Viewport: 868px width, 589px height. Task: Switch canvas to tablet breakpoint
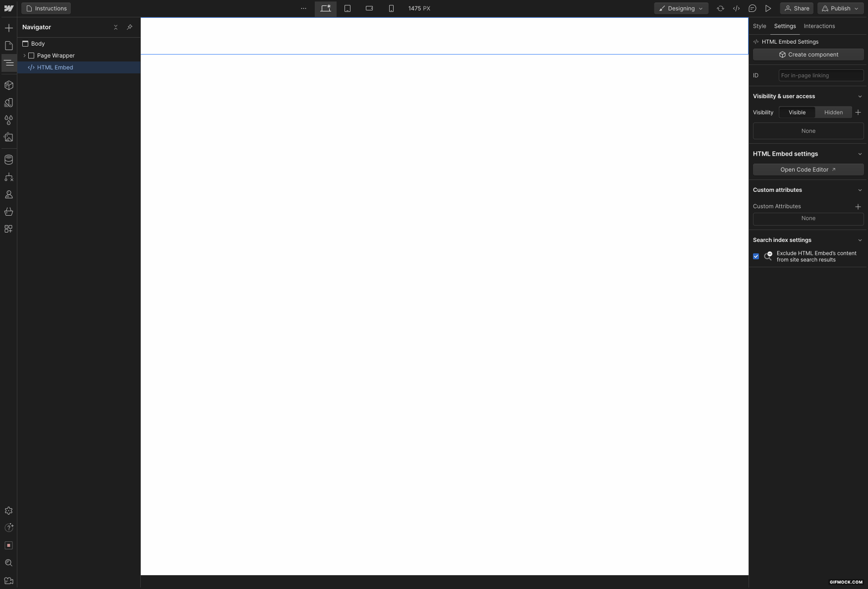[347, 8]
